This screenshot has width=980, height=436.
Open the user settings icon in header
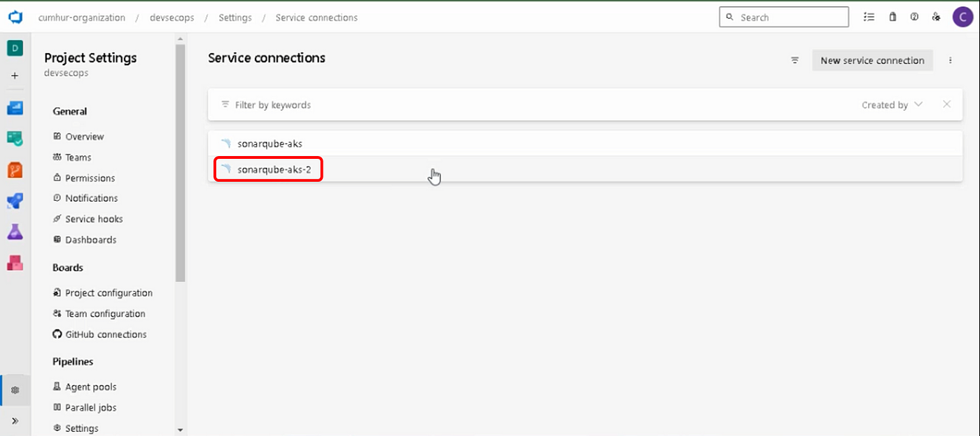[x=936, y=17]
